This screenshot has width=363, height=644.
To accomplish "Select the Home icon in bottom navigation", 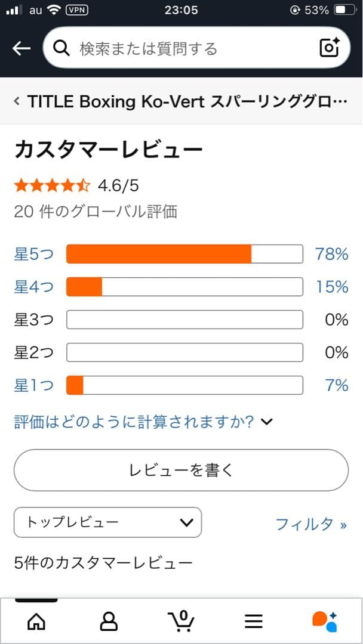I will point(36,621).
